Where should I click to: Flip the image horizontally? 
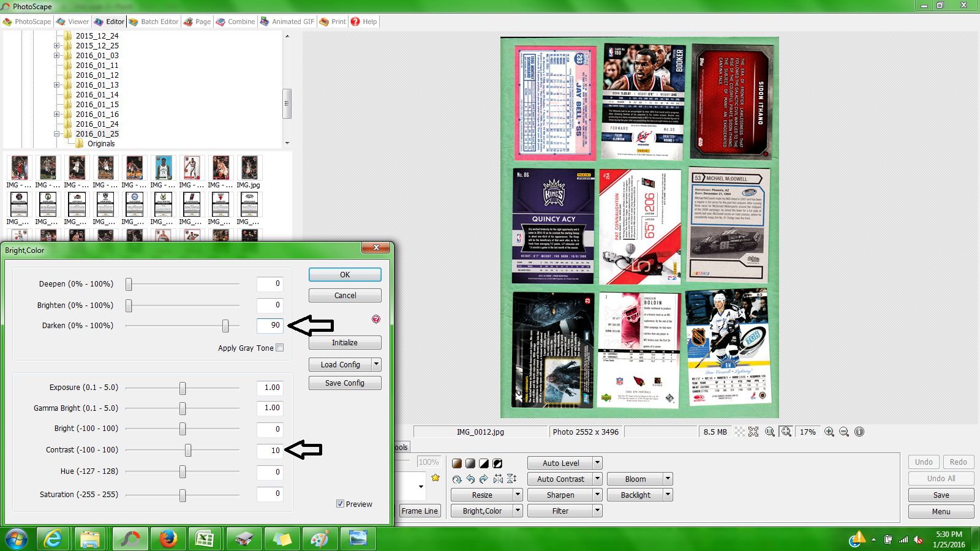tap(498, 479)
